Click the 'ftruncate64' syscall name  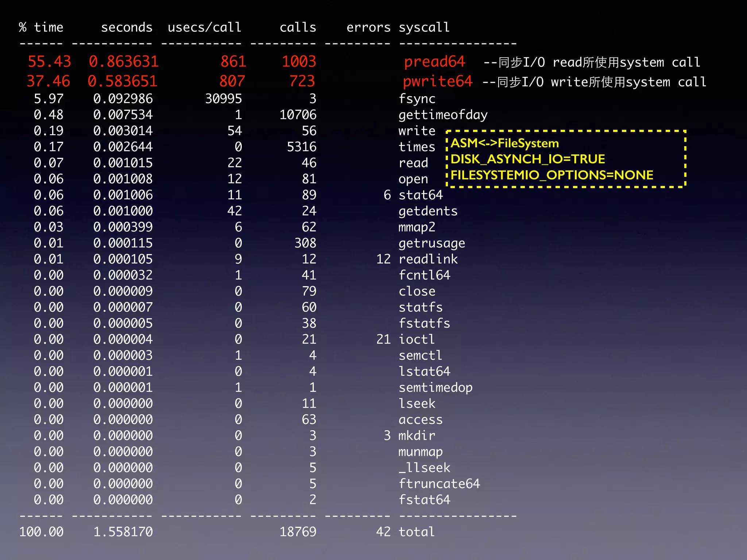pos(439,484)
